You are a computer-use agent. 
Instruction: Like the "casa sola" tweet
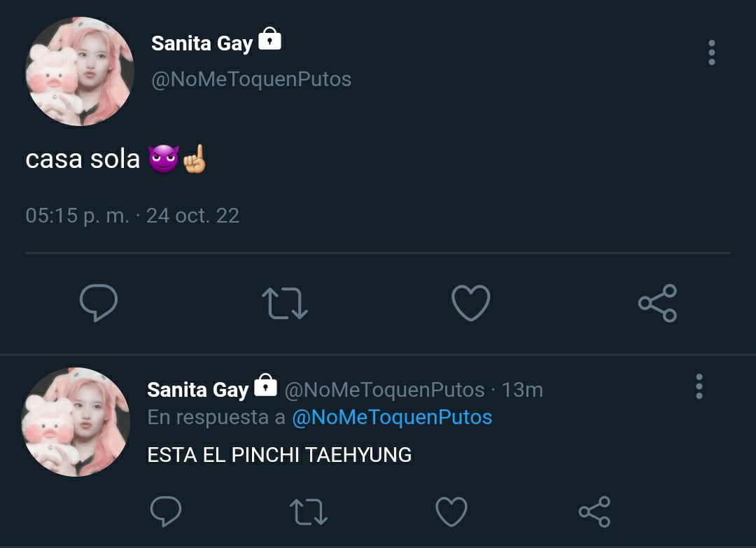pyautogui.click(x=470, y=302)
